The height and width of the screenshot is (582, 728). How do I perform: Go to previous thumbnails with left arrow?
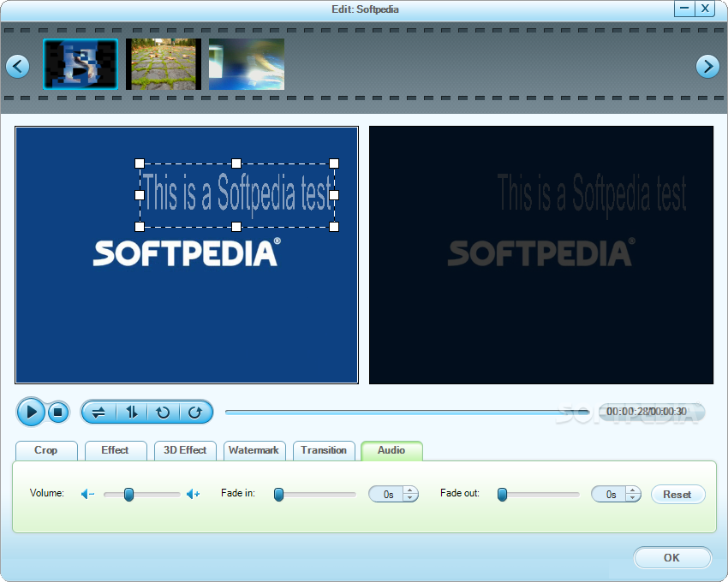pos(18,67)
